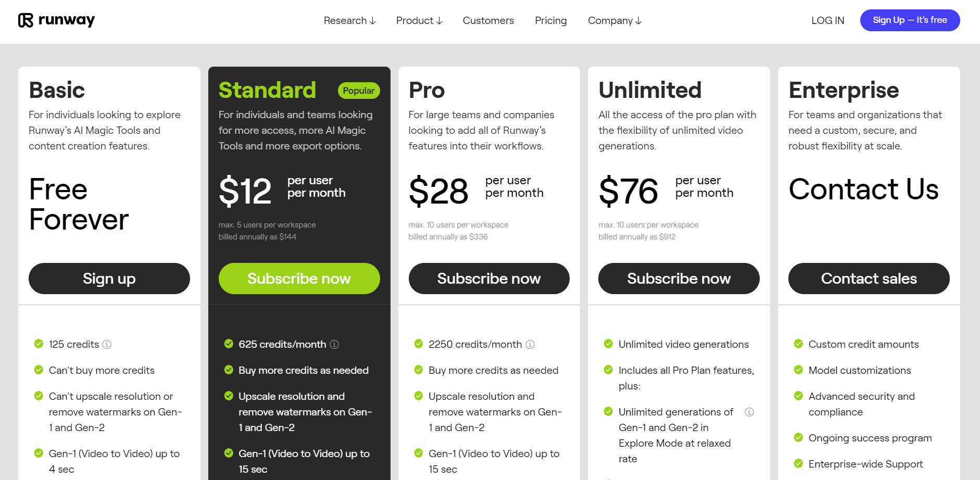
Task: Open info icon beside Unlimited generations of Gen-1
Action: 749,412
